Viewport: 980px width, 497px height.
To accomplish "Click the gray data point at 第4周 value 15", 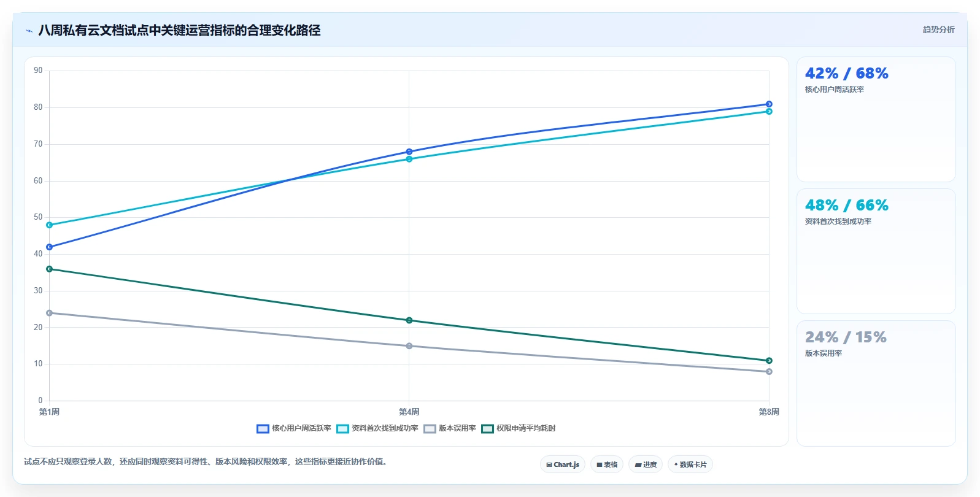I will pos(409,346).
